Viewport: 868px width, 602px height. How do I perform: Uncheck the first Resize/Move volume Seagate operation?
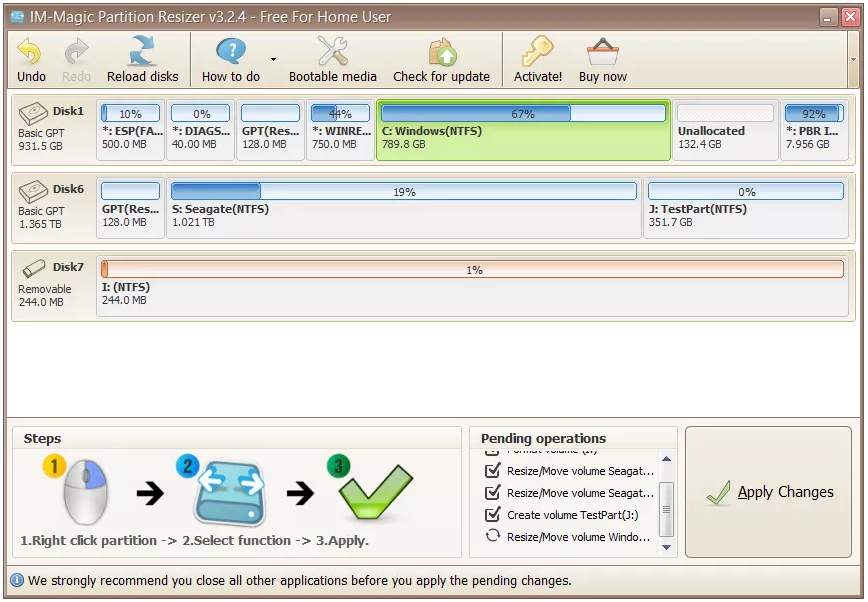pyautogui.click(x=492, y=471)
